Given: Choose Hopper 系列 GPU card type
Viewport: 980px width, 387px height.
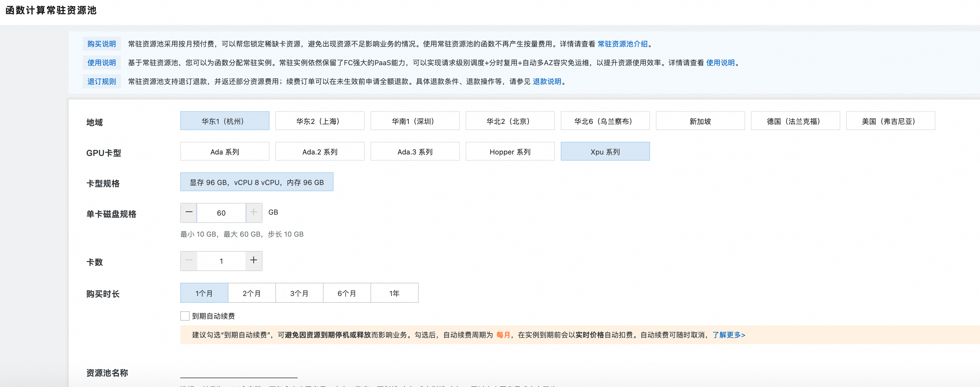Looking at the screenshot, I should point(510,152).
